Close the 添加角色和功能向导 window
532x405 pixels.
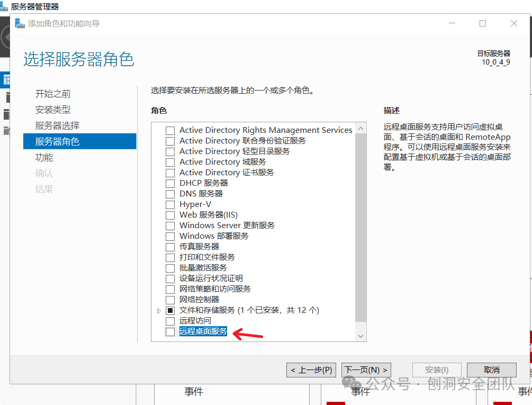[514, 23]
